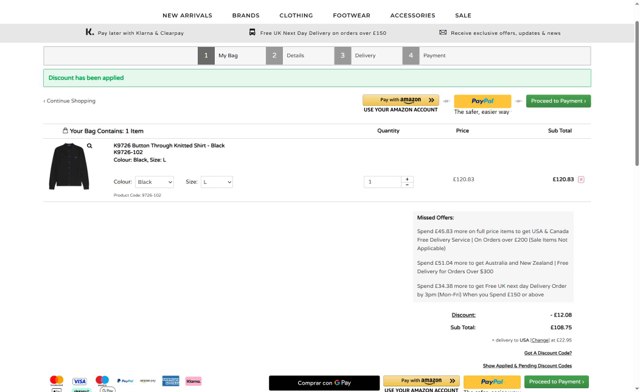Click the Sub Total value £108.75
This screenshot has width=640, height=392.
tap(561, 327)
